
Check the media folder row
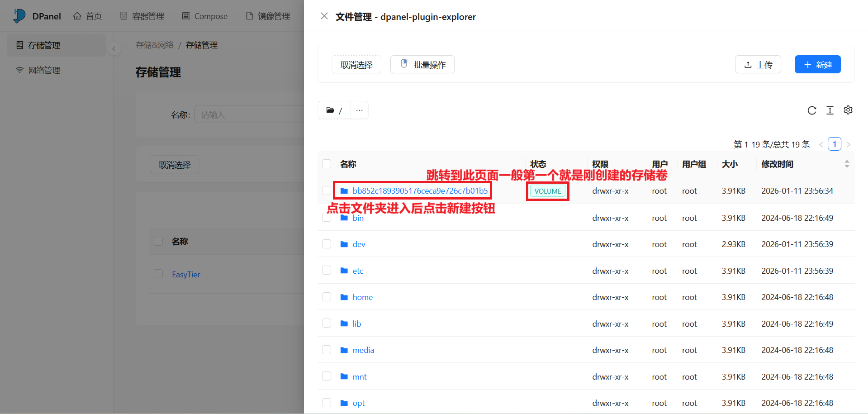(327, 350)
